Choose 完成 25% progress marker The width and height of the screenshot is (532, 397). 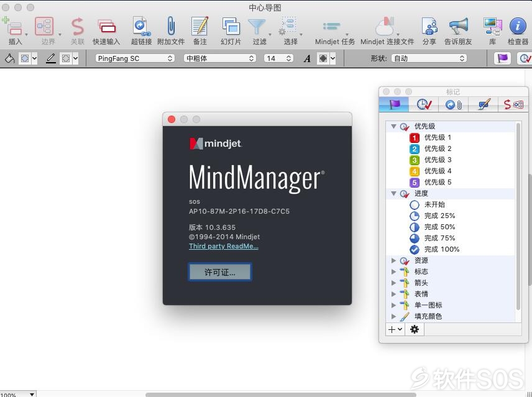pyautogui.click(x=433, y=216)
